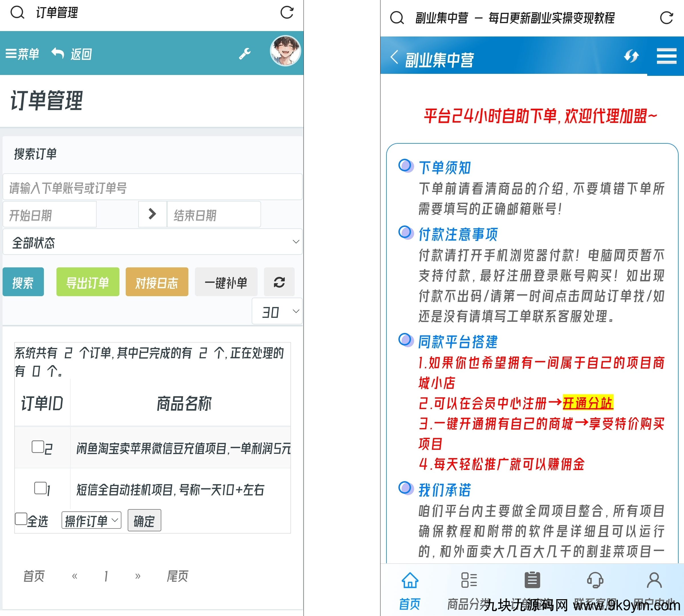Check the checkbox for order 1
This screenshot has width=684, height=616.
(x=40, y=488)
